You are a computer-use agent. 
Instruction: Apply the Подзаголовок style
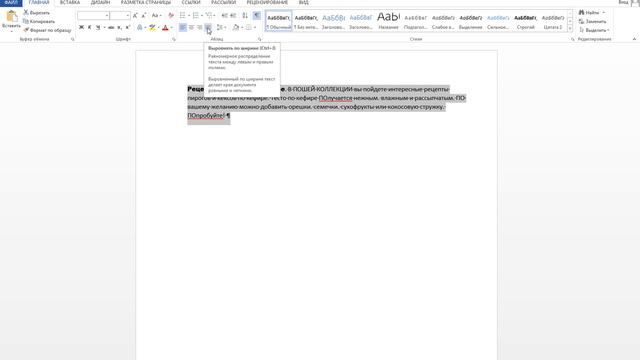(x=416, y=21)
